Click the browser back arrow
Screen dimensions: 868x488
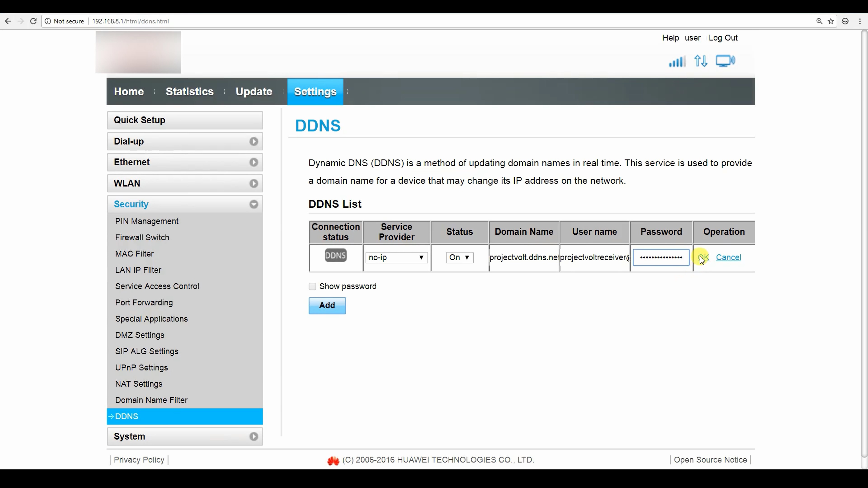point(8,21)
